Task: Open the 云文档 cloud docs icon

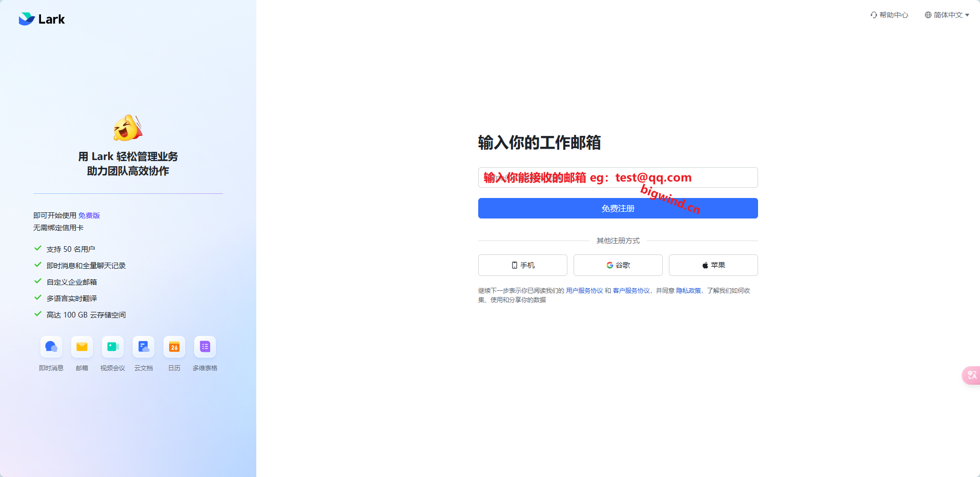Action: [143, 347]
